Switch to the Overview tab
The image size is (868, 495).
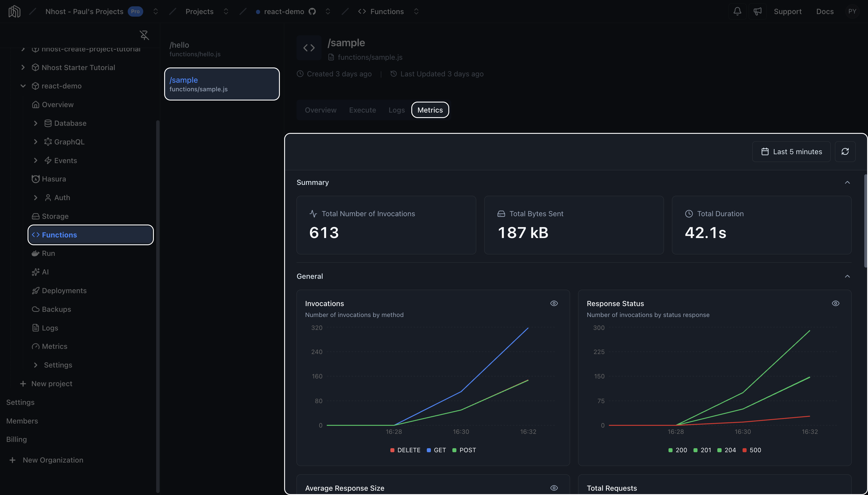(x=321, y=110)
